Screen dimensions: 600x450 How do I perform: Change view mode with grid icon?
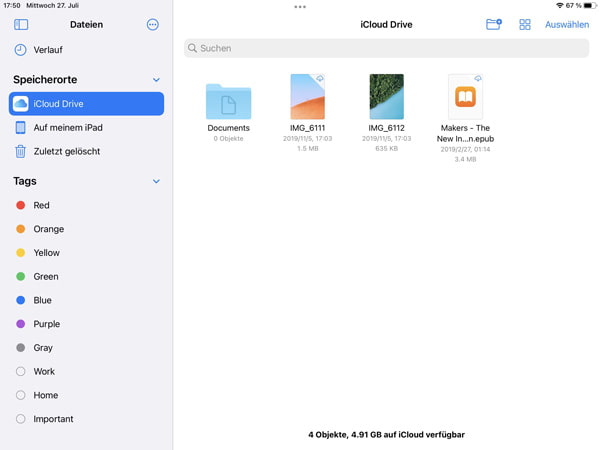525,24
